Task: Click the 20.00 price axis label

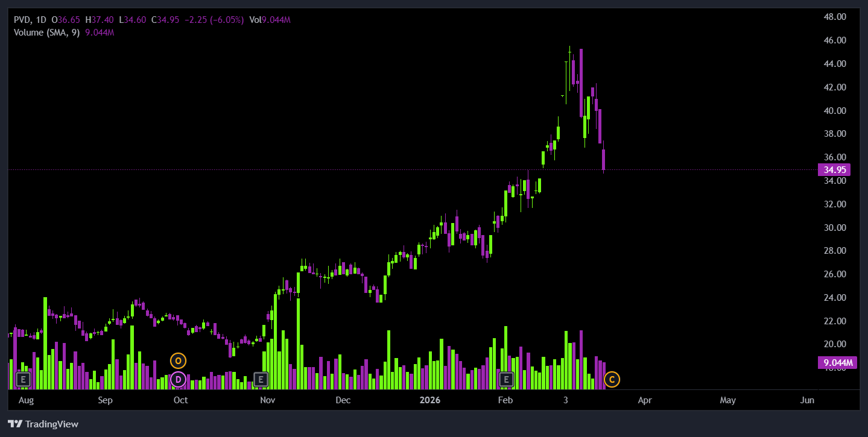Action: point(835,344)
